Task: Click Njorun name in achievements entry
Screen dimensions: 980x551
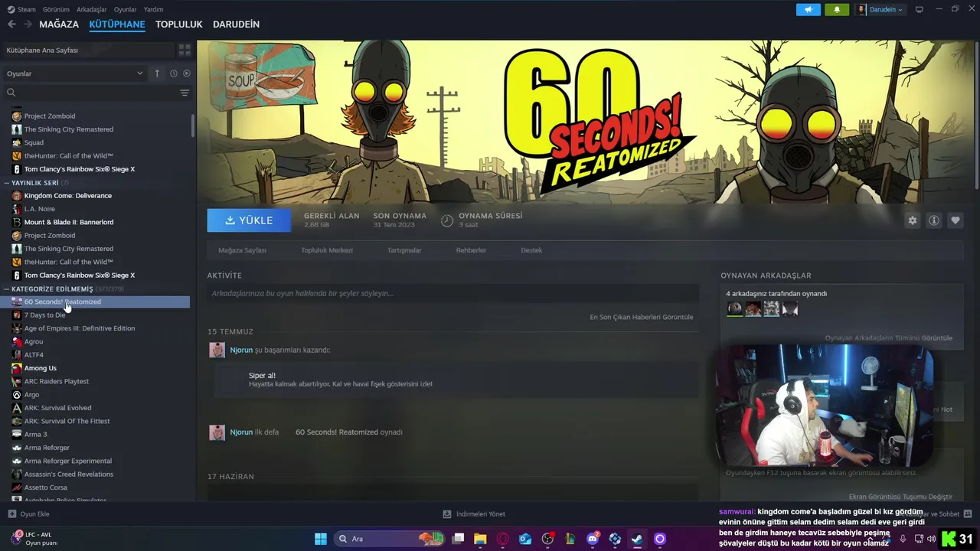Action: tap(241, 350)
